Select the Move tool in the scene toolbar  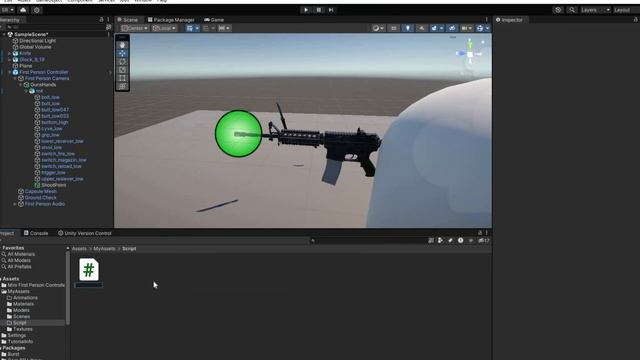coord(122,53)
